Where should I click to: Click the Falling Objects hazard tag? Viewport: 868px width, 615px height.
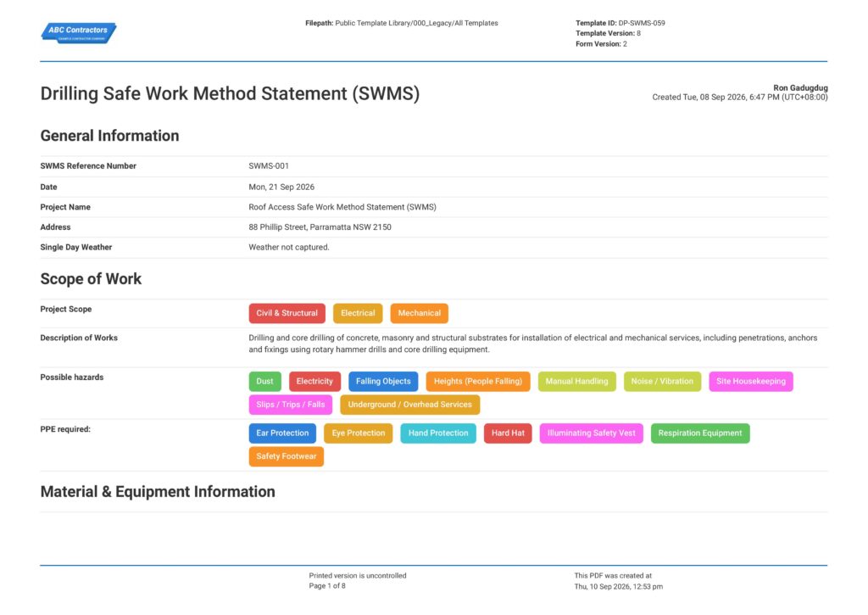pos(383,381)
